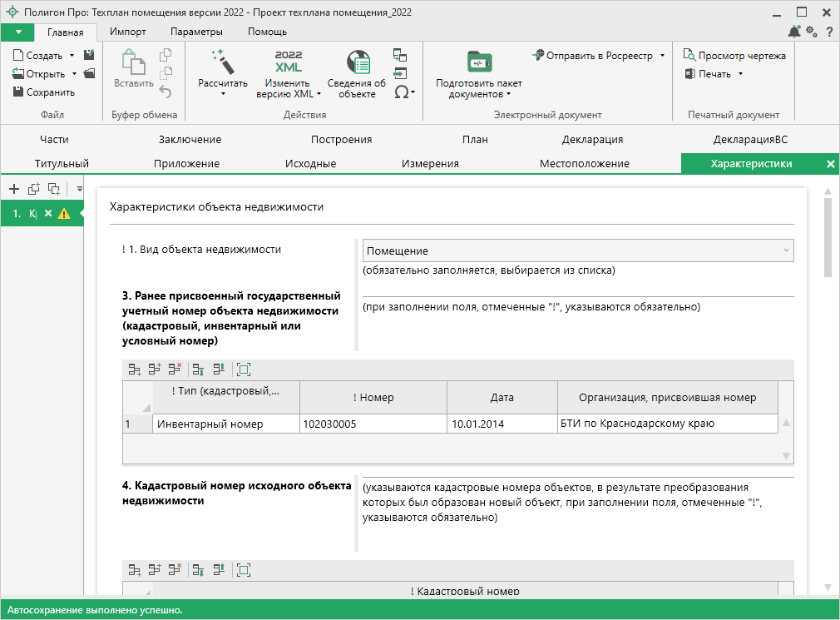Switch to the Параметры ribbon tab
This screenshot has height=620, width=840.
point(196,32)
